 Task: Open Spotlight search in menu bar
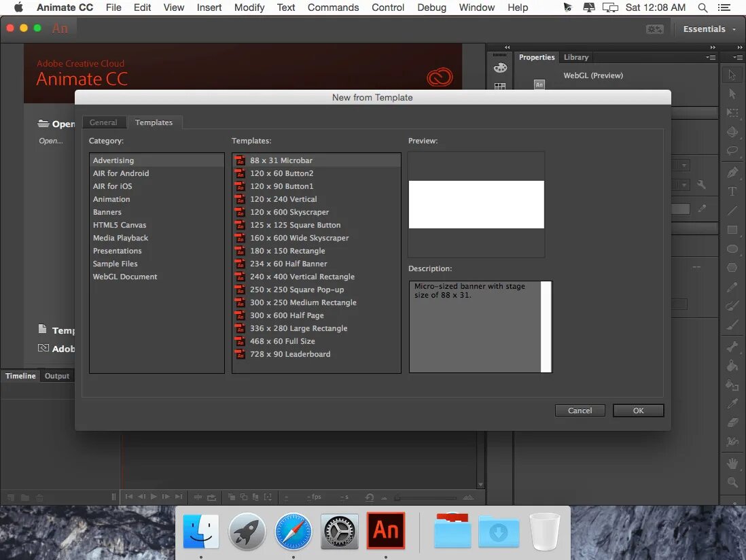[703, 7]
